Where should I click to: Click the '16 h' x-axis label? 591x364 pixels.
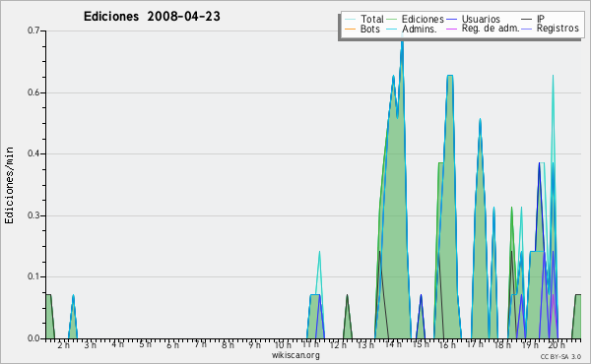coord(447,345)
